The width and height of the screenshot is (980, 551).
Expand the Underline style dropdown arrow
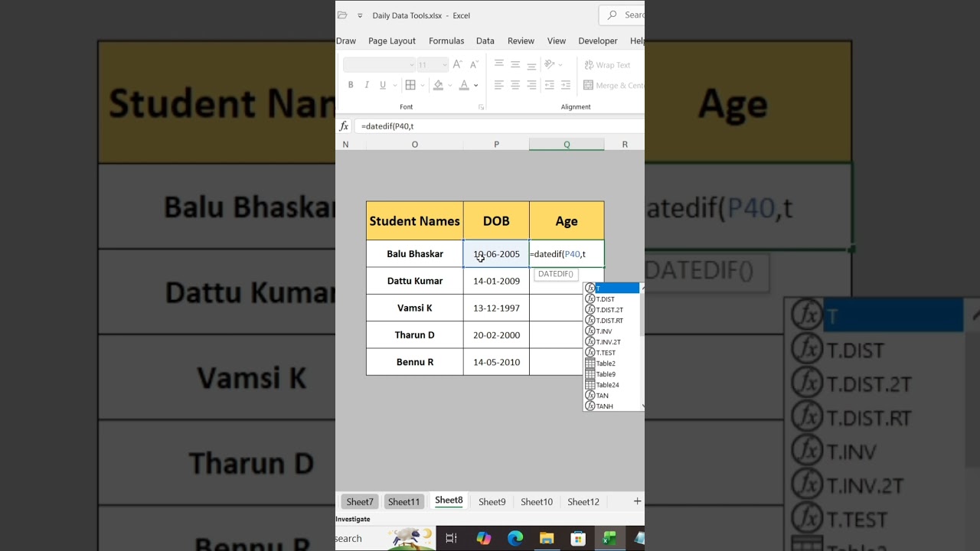point(394,85)
